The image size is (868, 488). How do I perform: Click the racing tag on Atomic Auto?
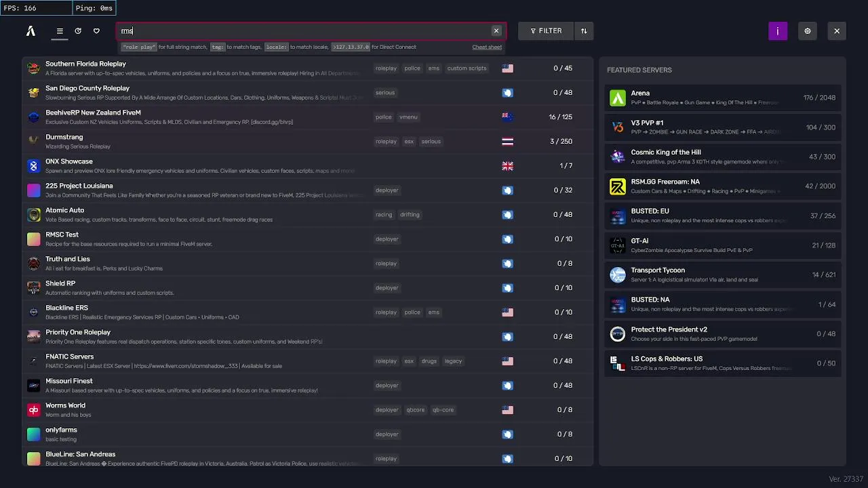tap(384, 215)
